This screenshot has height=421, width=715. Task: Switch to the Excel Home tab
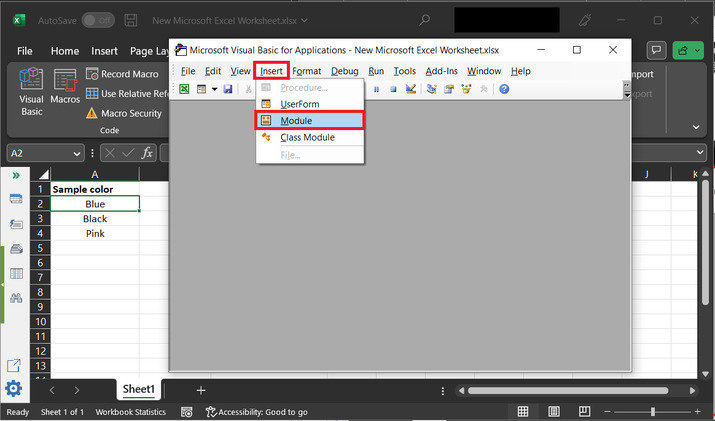[x=65, y=51]
